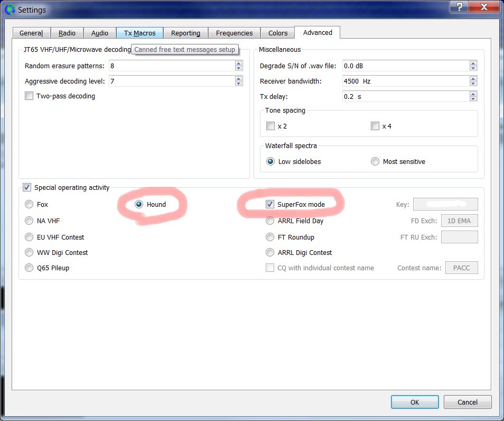The image size is (504, 421).
Task: Click the Cancel button
Action: tap(468, 402)
